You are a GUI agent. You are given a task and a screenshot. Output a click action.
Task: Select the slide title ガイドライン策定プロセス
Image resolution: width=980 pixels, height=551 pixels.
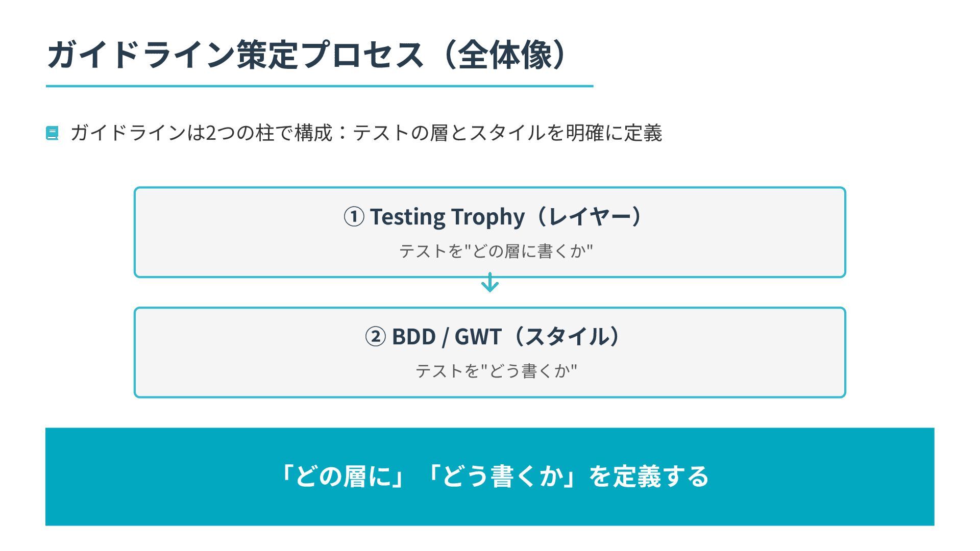[235, 55]
